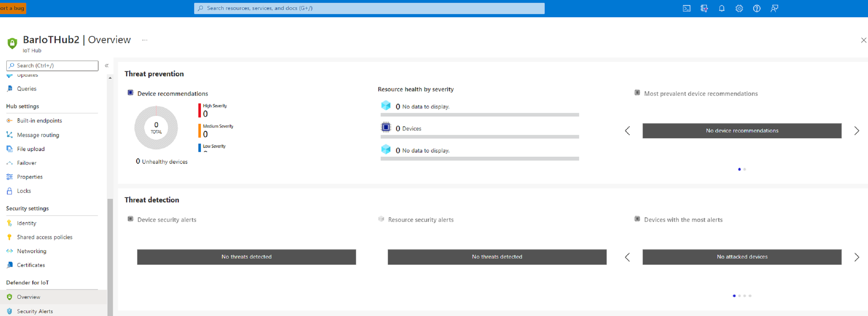Show previous device recommendations slide
Image resolution: width=868 pixels, height=316 pixels.
pos(628,131)
